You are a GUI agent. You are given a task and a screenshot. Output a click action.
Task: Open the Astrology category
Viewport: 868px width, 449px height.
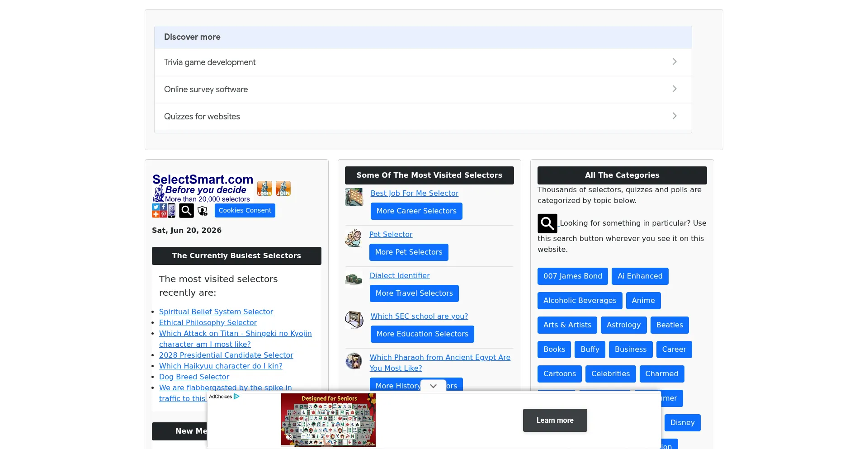click(624, 325)
